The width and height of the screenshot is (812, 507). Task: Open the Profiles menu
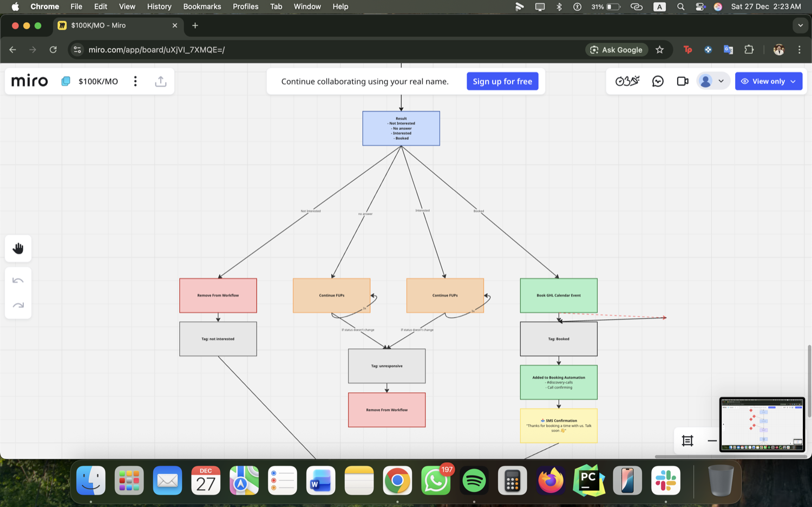245,6
